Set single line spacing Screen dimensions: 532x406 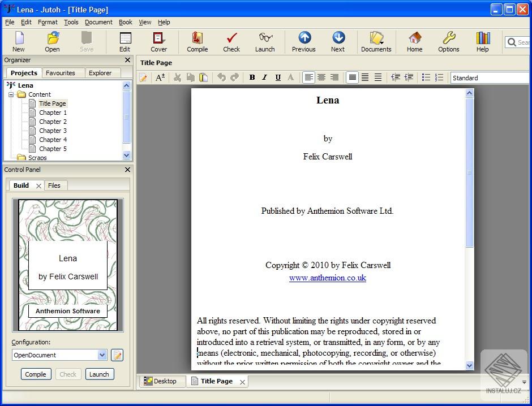point(353,77)
